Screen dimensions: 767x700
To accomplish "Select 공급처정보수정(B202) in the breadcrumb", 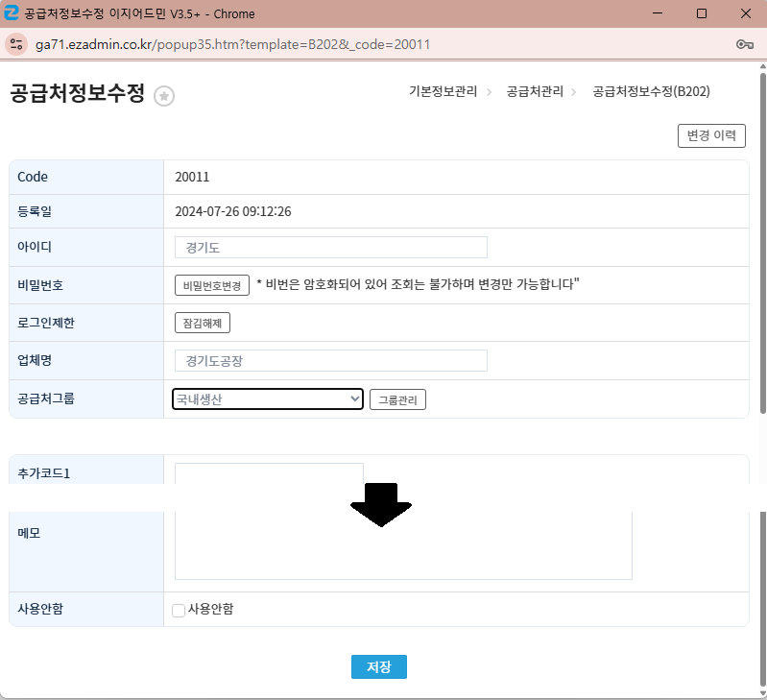I will (x=651, y=91).
